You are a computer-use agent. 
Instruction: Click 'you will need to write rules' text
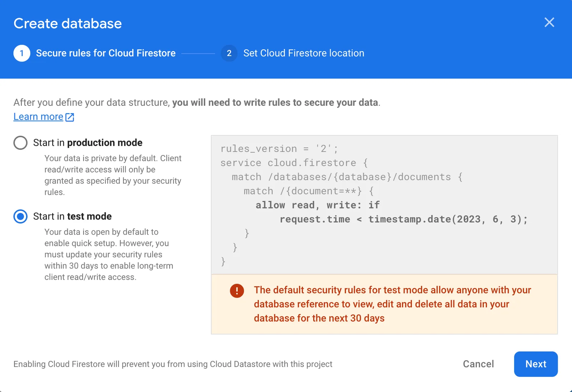(275, 103)
